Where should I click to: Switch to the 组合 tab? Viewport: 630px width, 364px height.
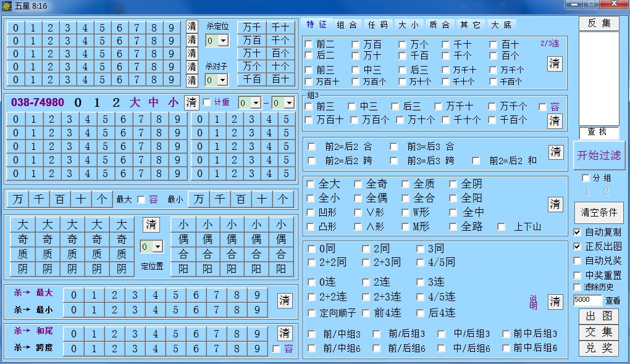346,25
